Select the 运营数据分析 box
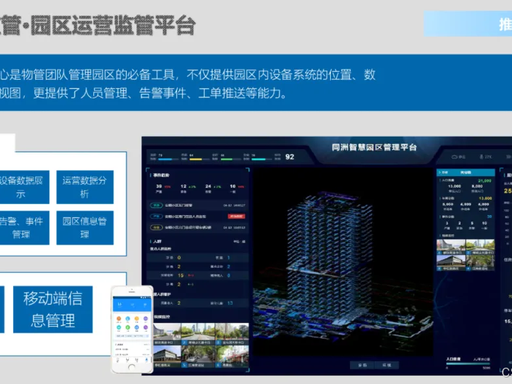Screen dimensions: 512x384 click(x=85, y=187)
